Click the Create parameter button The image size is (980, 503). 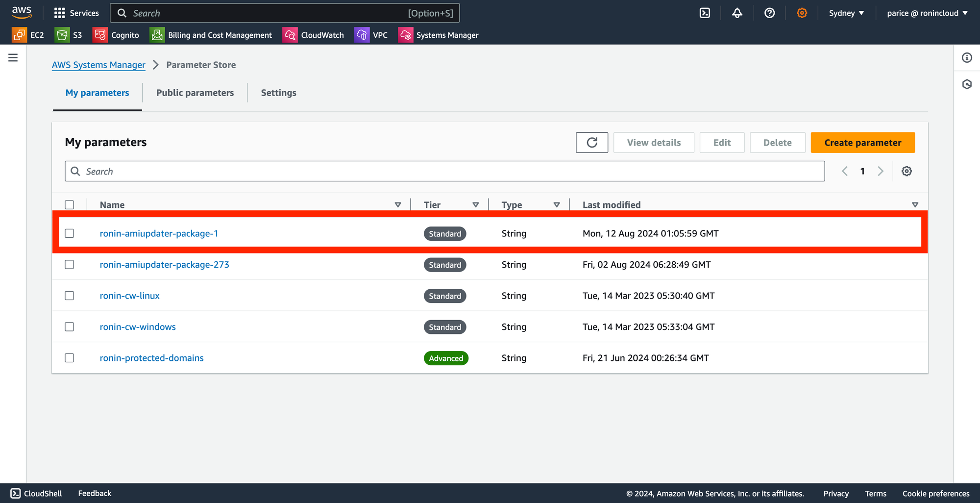pyautogui.click(x=863, y=143)
